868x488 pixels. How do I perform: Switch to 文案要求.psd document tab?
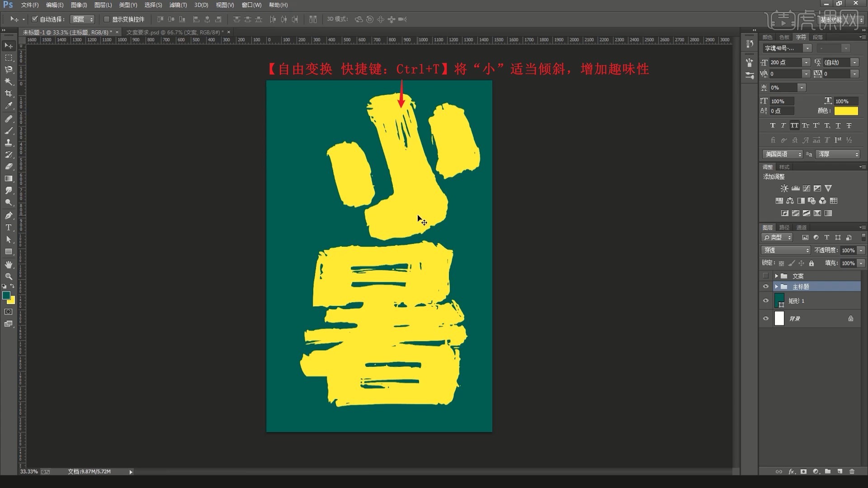point(174,32)
